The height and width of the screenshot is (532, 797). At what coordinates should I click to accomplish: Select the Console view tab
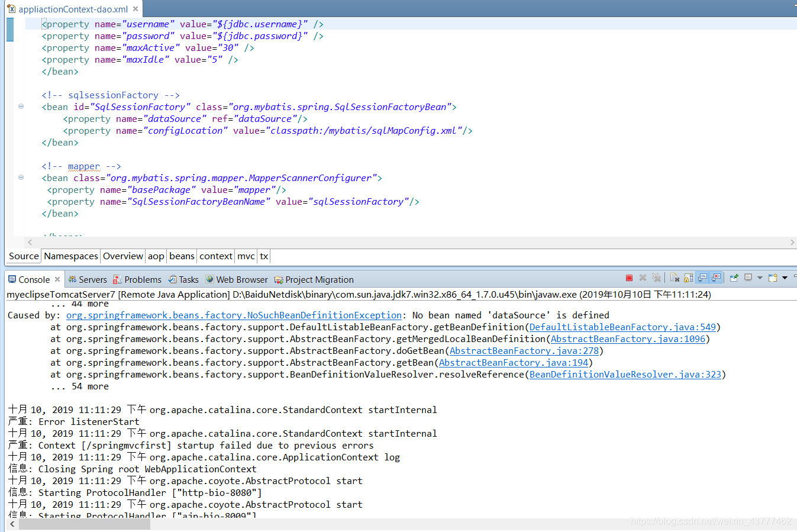(x=34, y=279)
